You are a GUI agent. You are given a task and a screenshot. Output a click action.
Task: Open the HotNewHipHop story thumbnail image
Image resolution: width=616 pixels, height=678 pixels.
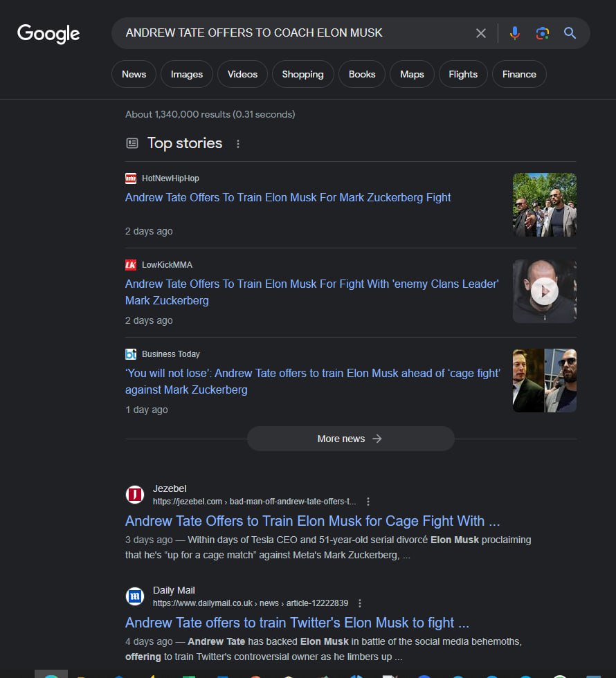pos(544,205)
